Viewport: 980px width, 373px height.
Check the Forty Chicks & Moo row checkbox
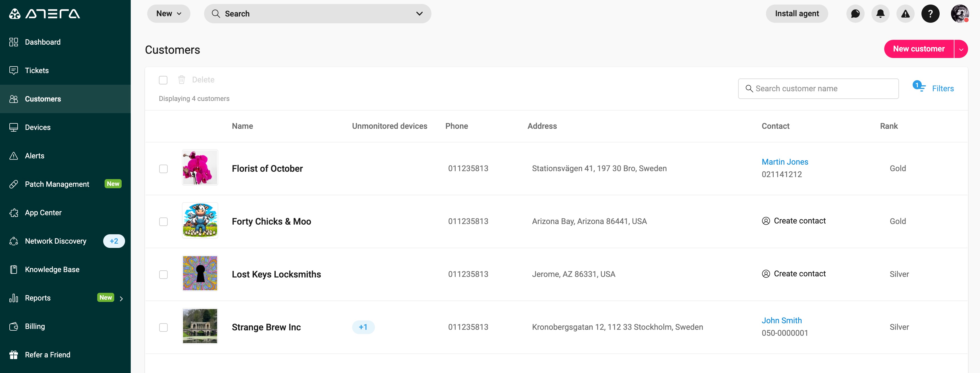click(x=163, y=221)
